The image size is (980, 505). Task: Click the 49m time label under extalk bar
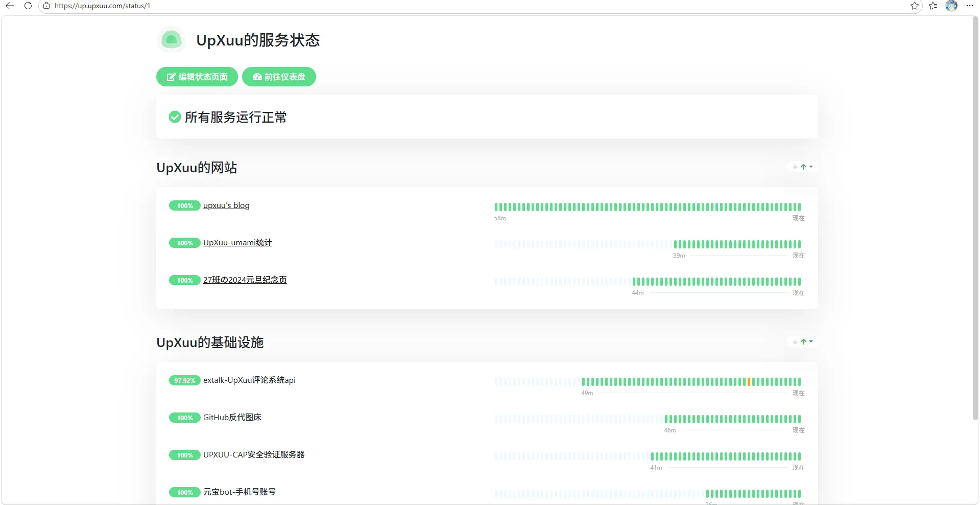tap(587, 393)
